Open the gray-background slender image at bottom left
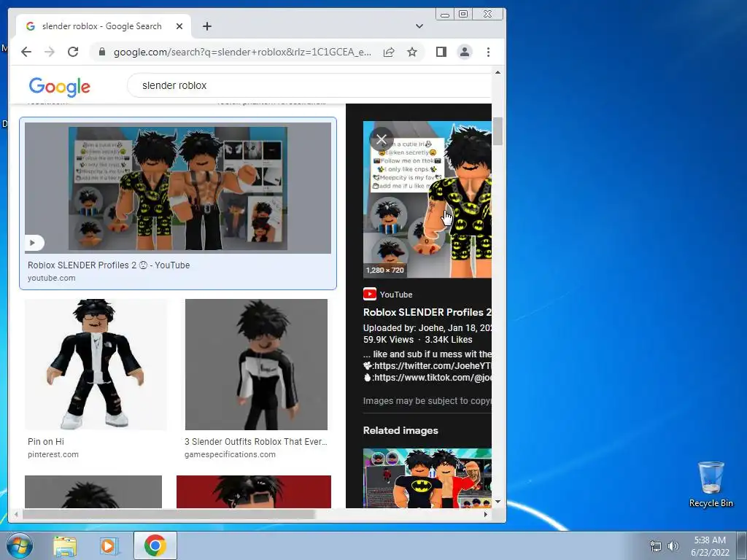The width and height of the screenshot is (747, 560). [x=93, y=491]
